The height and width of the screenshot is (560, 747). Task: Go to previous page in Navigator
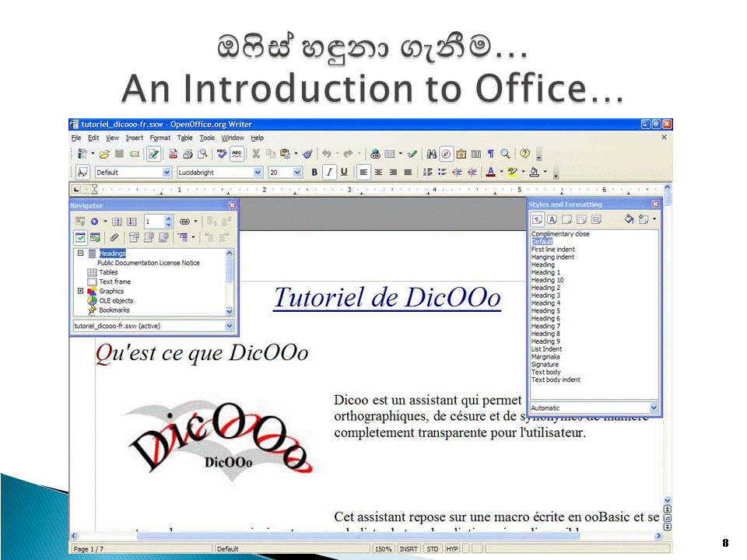(117, 222)
